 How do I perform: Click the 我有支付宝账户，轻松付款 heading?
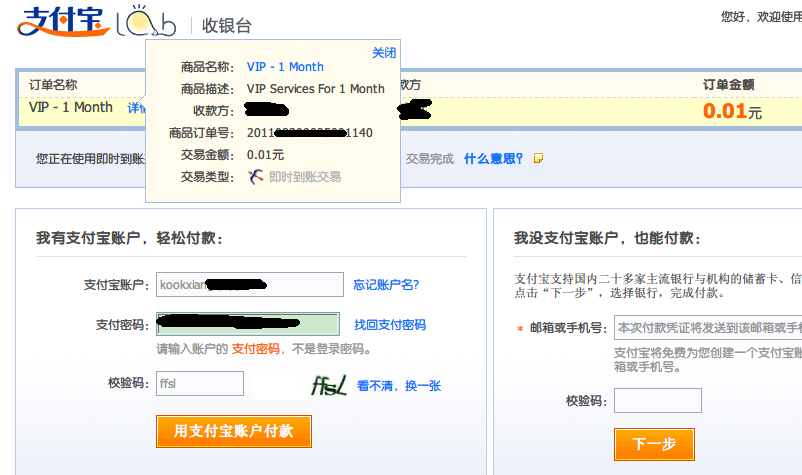pyautogui.click(x=129, y=238)
